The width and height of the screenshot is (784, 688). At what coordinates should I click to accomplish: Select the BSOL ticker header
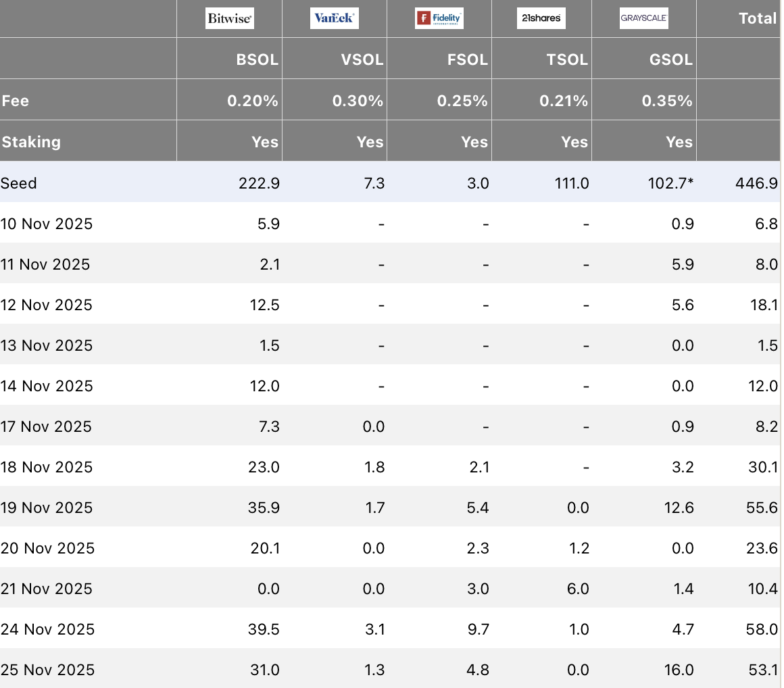(257, 59)
